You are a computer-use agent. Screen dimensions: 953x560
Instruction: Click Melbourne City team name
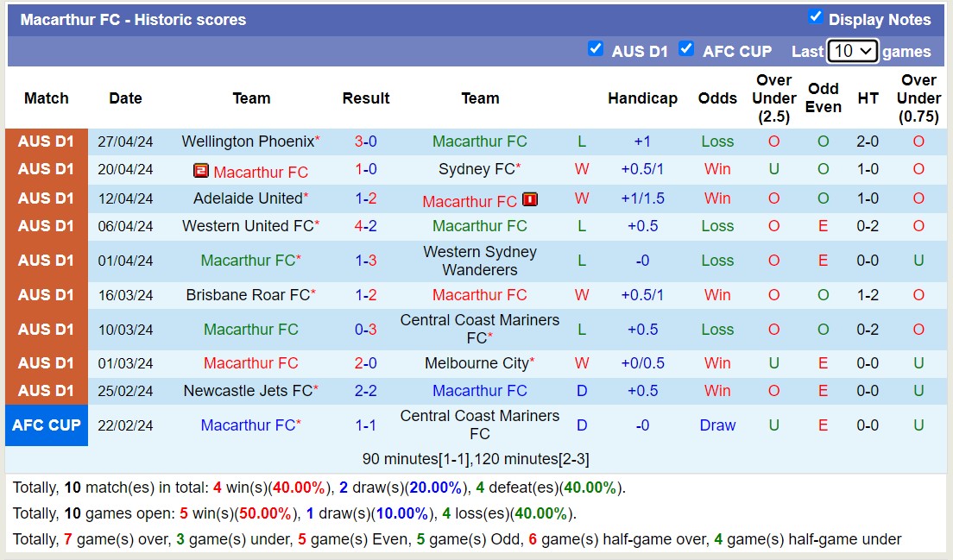click(x=476, y=363)
